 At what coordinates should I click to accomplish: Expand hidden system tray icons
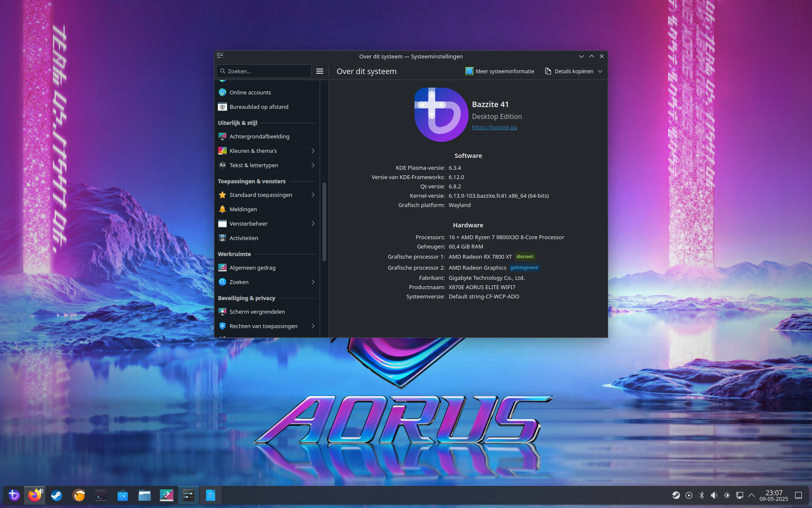[752, 495]
